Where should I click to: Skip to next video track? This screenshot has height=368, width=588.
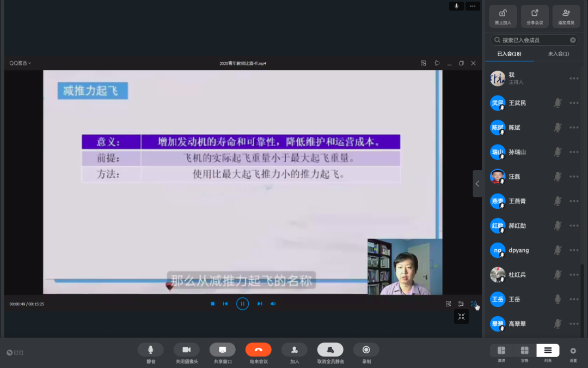[x=260, y=304]
